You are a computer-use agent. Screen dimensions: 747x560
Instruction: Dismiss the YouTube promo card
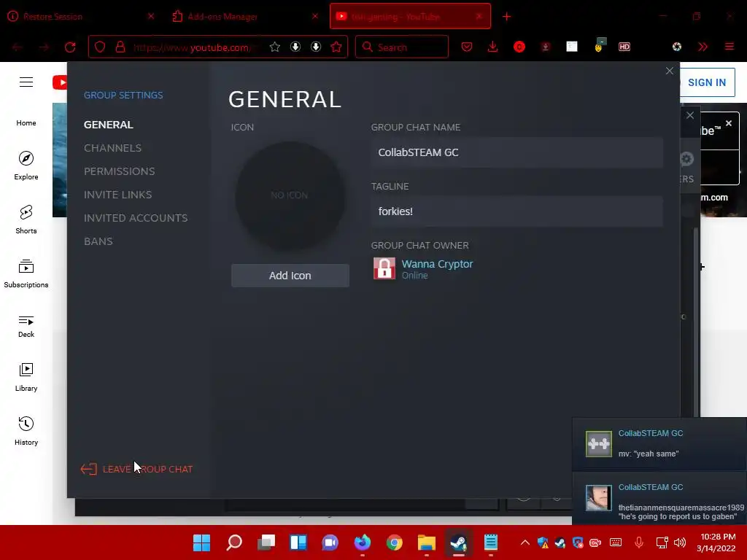click(729, 123)
